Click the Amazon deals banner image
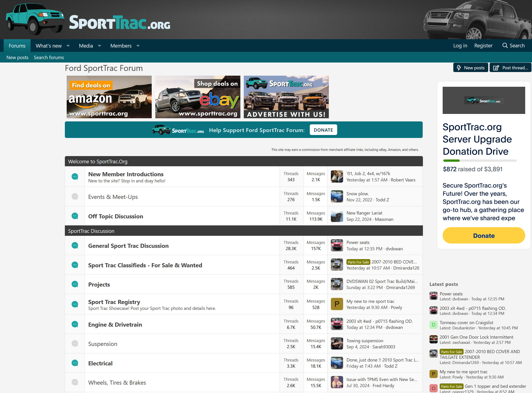Image resolution: width=532 pixels, height=393 pixels. [109, 97]
